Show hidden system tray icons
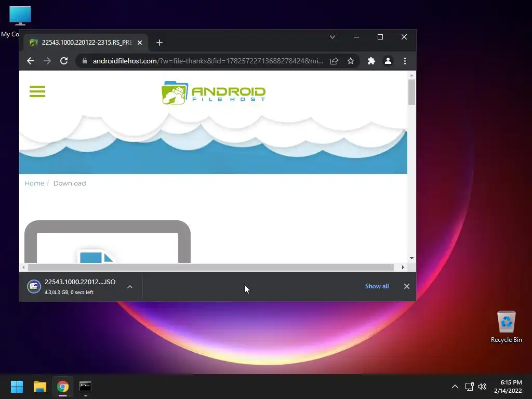532x399 pixels. coord(455,387)
